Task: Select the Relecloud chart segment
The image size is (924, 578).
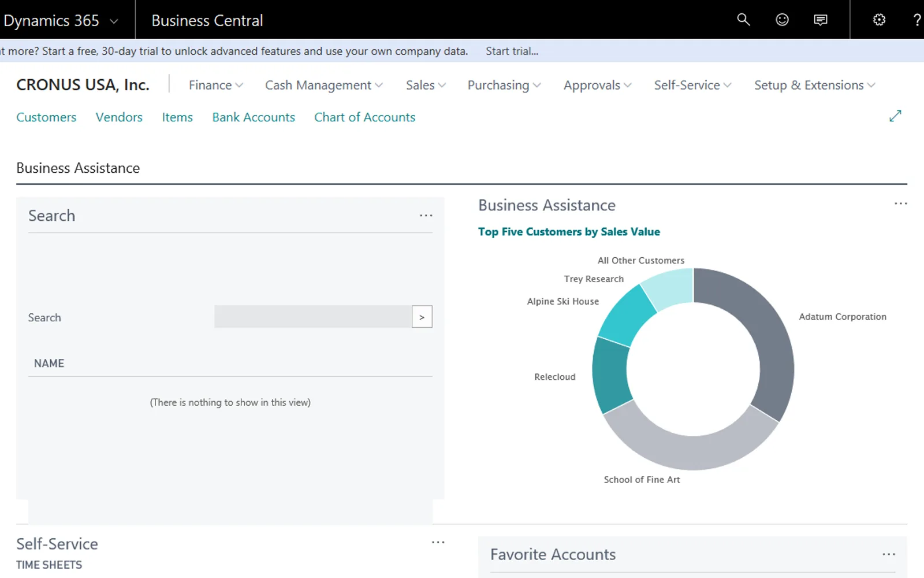Action: [611, 375]
